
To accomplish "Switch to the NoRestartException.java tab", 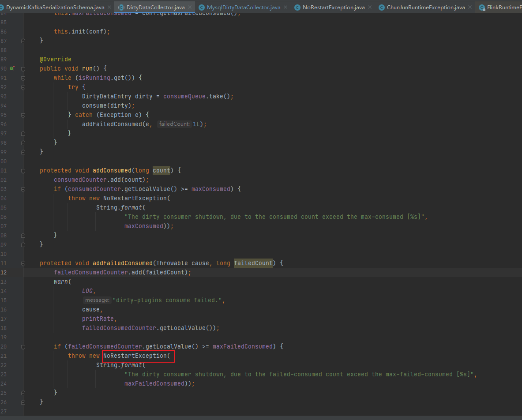I will pyautogui.click(x=334, y=7).
